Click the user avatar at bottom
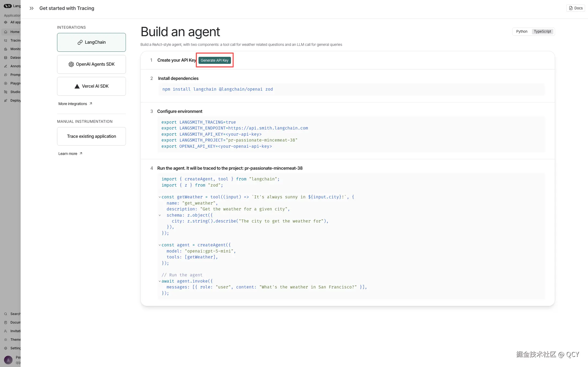This screenshot has width=588, height=367. (8, 360)
